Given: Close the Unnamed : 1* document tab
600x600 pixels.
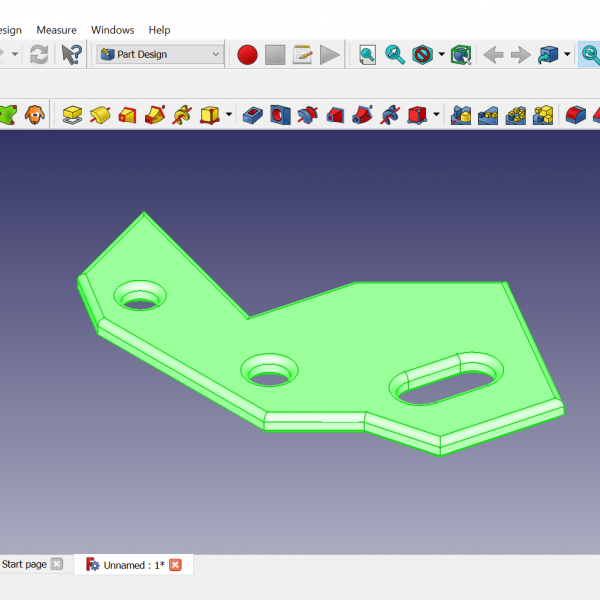Looking at the screenshot, I should click(x=176, y=565).
